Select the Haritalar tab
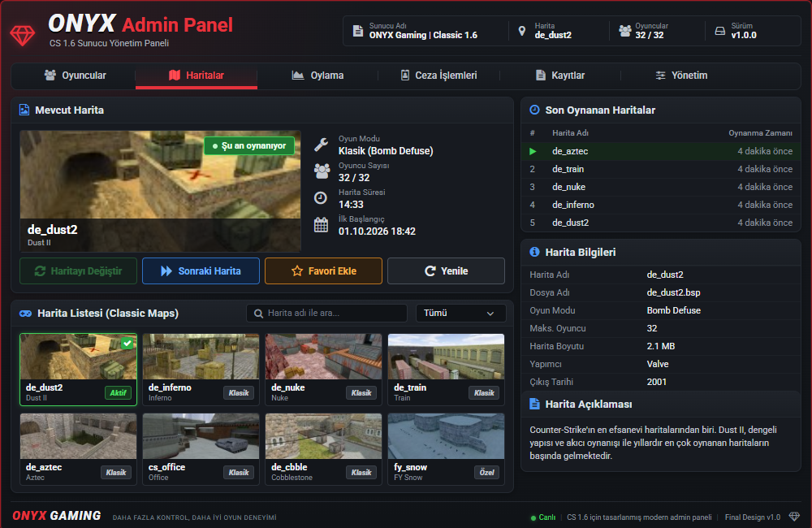This screenshot has height=528, width=812. point(197,76)
